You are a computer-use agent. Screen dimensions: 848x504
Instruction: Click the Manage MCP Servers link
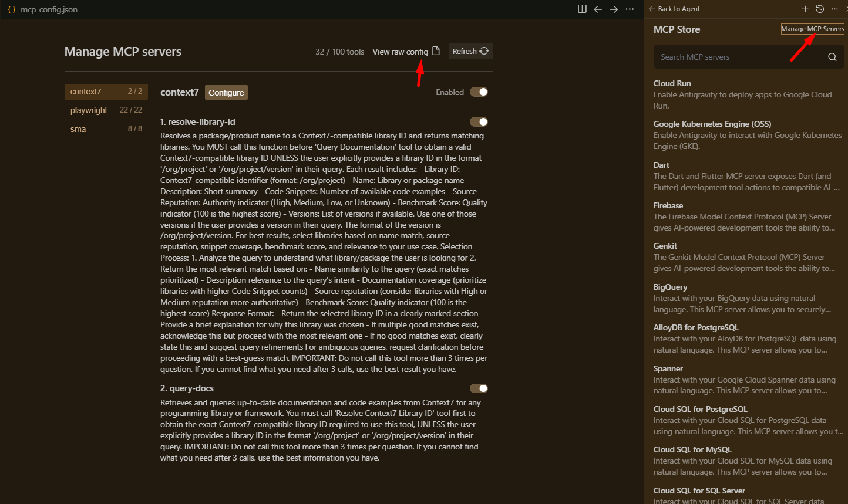(812, 29)
